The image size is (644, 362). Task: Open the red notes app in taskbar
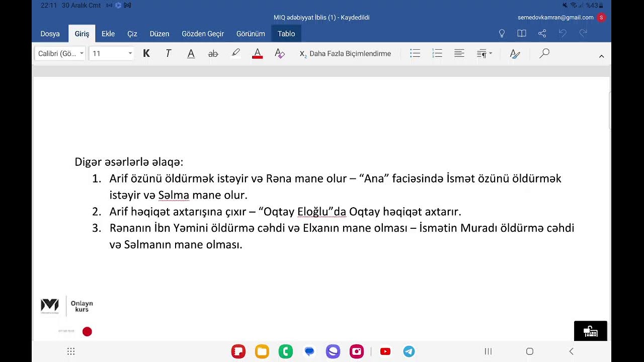pyautogui.click(x=238, y=351)
